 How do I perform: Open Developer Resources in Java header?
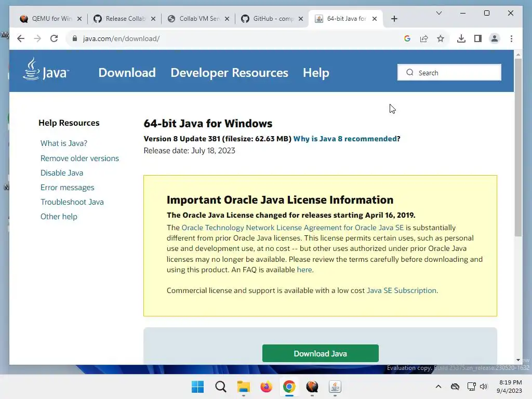point(229,73)
